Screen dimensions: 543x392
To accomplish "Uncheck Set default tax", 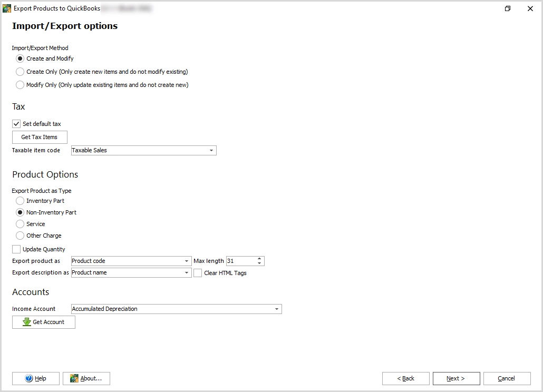I will coord(16,123).
